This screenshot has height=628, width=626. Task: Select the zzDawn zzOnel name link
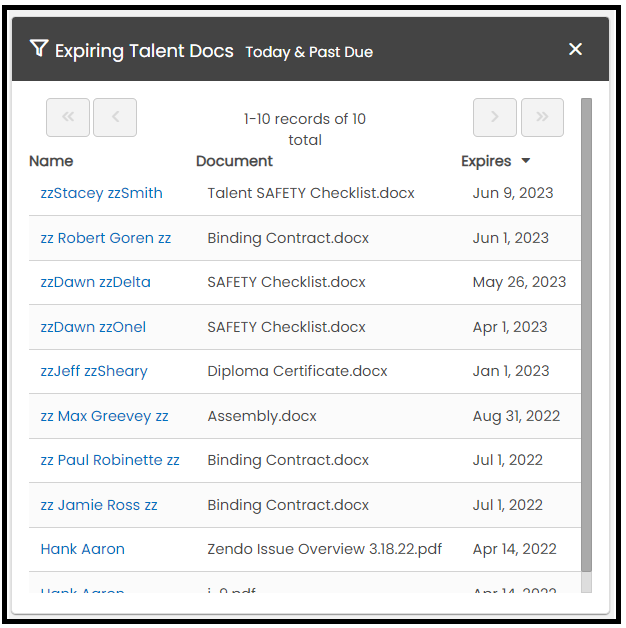(x=93, y=327)
